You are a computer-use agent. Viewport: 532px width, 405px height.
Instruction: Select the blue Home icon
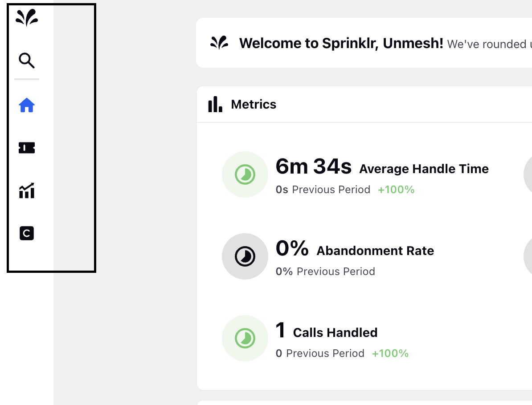coord(27,105)
